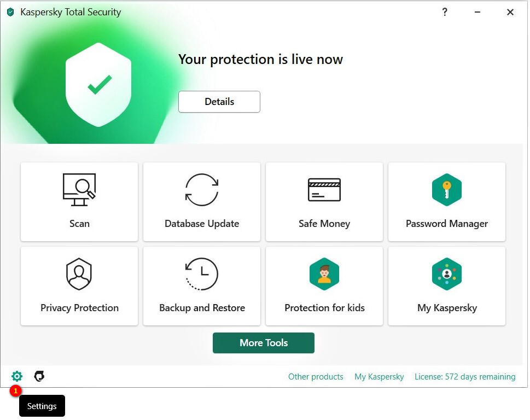
Task: Click the Safe Money label
Action: click(324, 224)
